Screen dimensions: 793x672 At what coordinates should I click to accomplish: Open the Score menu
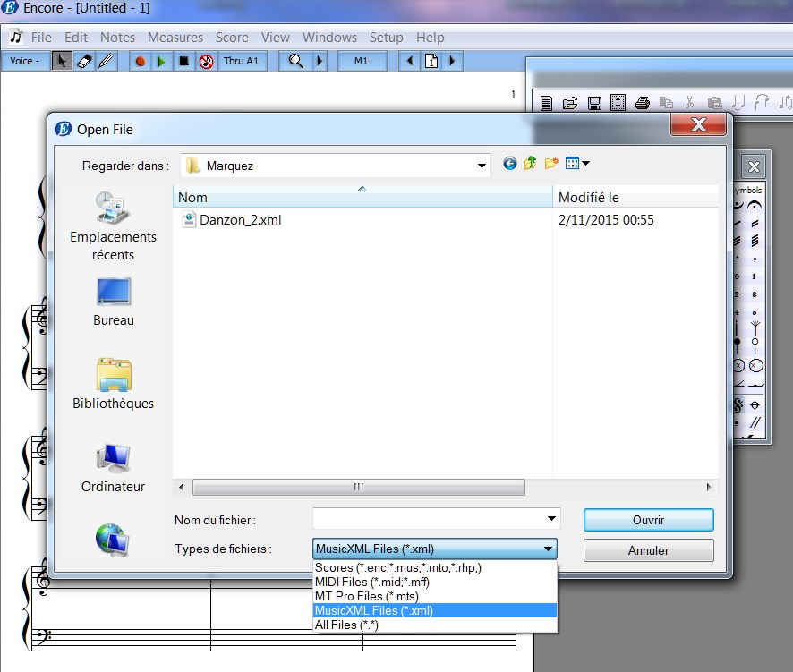pos(232,38)
